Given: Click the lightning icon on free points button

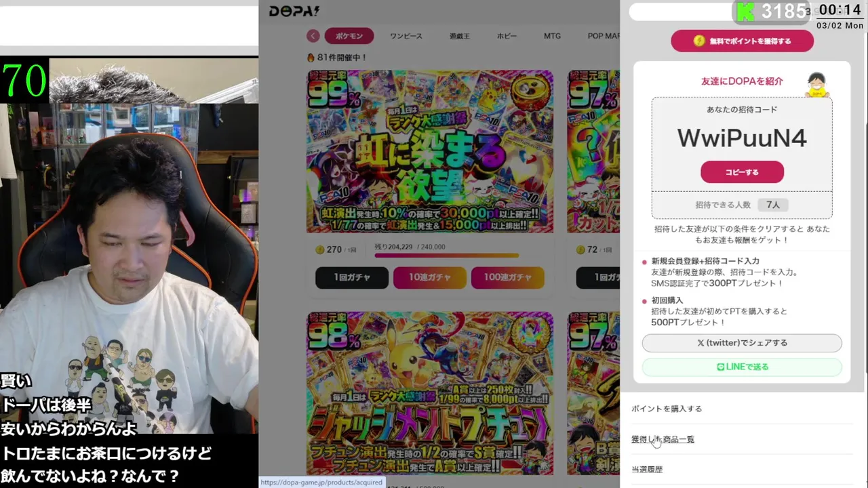Looking at the screenshot, I should [x=699, y=41].
